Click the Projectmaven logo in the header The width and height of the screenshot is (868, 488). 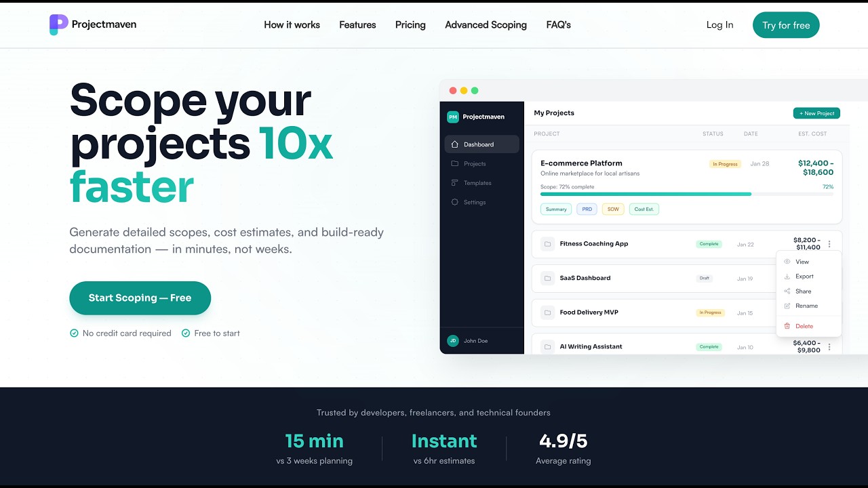tap(93, 24)
